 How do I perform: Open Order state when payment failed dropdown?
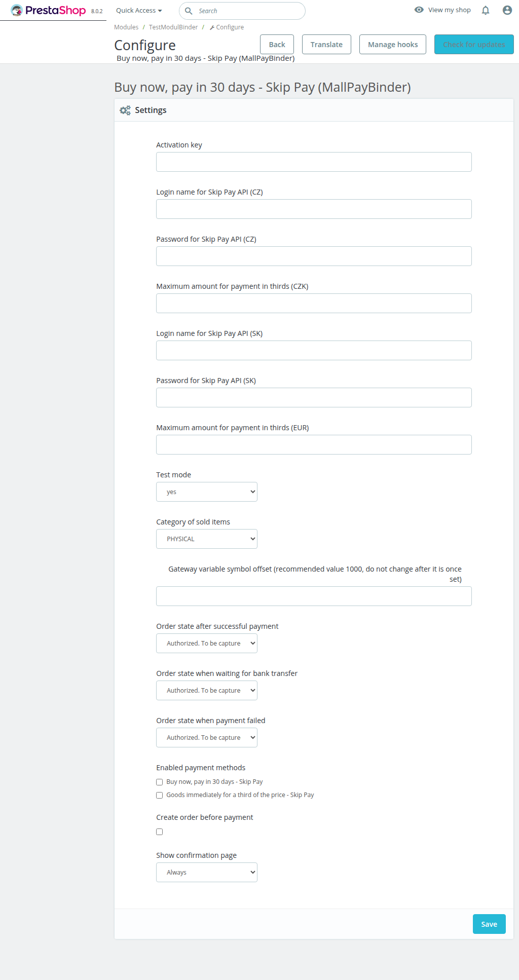207,737
